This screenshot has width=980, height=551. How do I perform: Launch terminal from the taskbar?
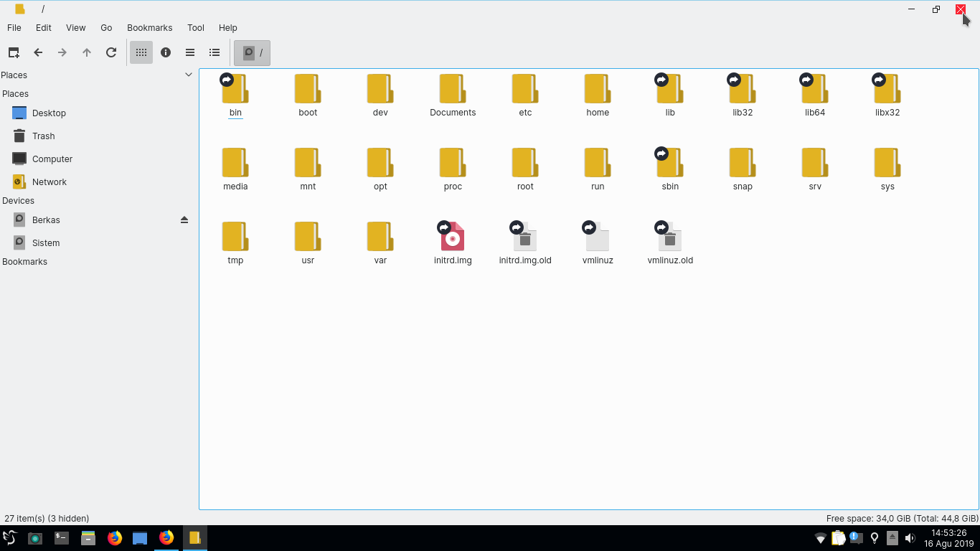[62, 537]
